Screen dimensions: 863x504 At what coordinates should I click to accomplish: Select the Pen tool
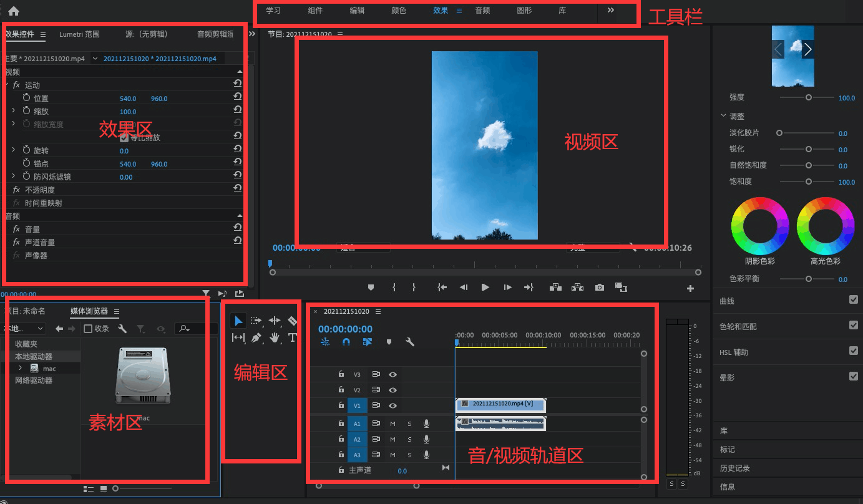click(x=256, y=337)
